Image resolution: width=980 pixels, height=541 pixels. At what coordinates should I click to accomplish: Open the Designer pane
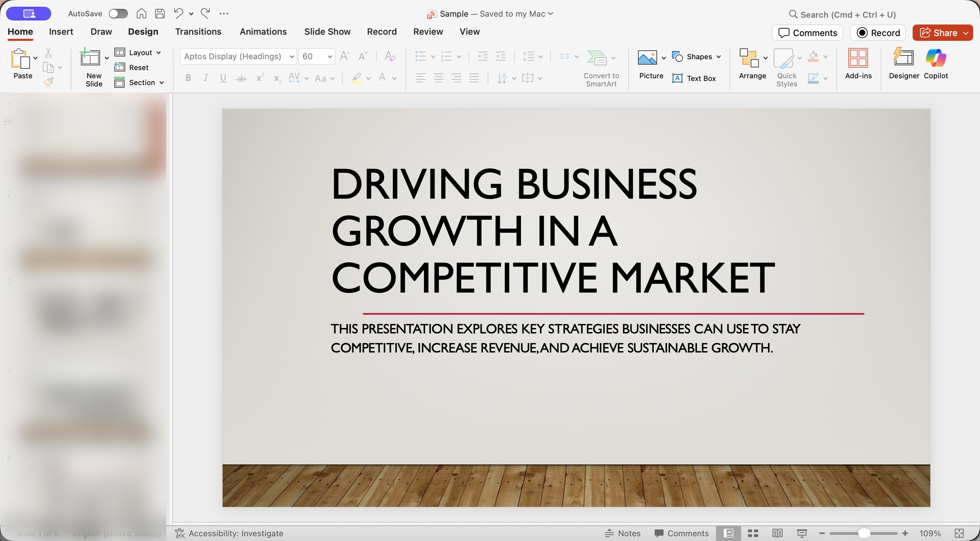click(x=903, y=63)
